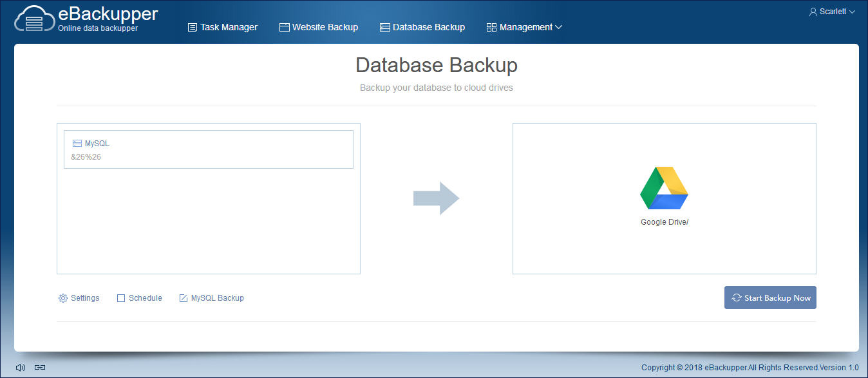Click the speaker icon in the footer
This screenshot has height=378, width=868.
21,368
